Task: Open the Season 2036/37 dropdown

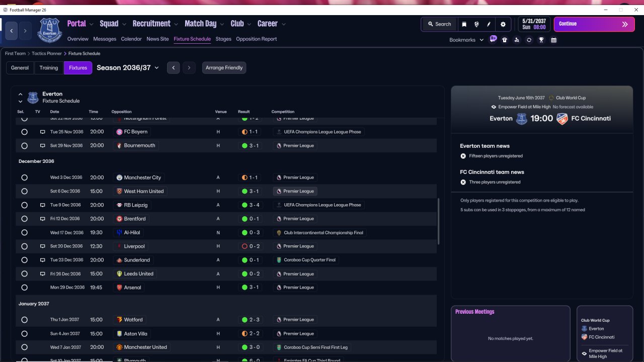Action: point(128,68)
